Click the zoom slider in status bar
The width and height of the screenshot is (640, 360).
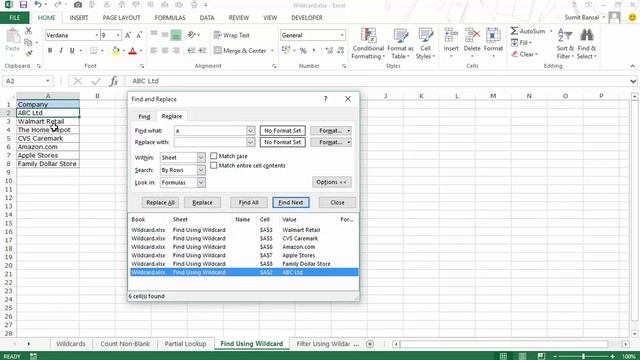tap(583, 356)
